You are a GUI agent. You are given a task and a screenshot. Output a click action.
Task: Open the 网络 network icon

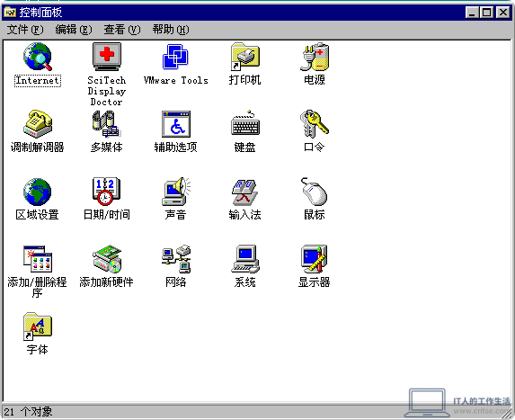click(176, 259)
